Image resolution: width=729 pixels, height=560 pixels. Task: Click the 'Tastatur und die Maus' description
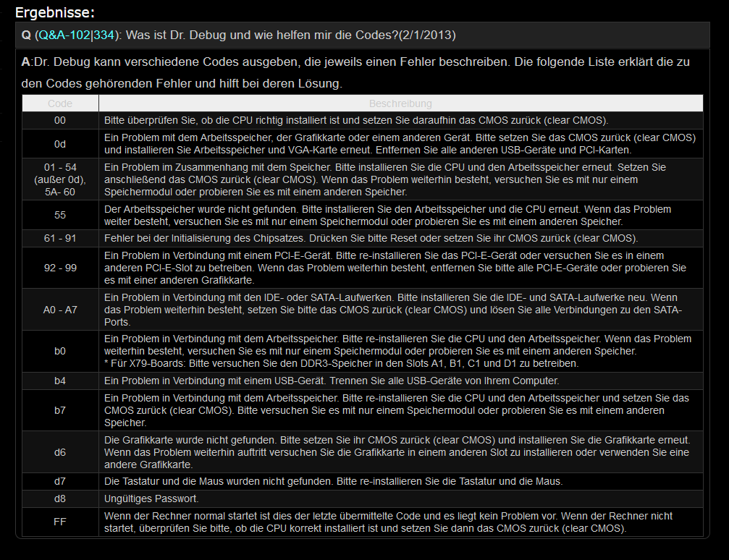click(x=333, y=481)
